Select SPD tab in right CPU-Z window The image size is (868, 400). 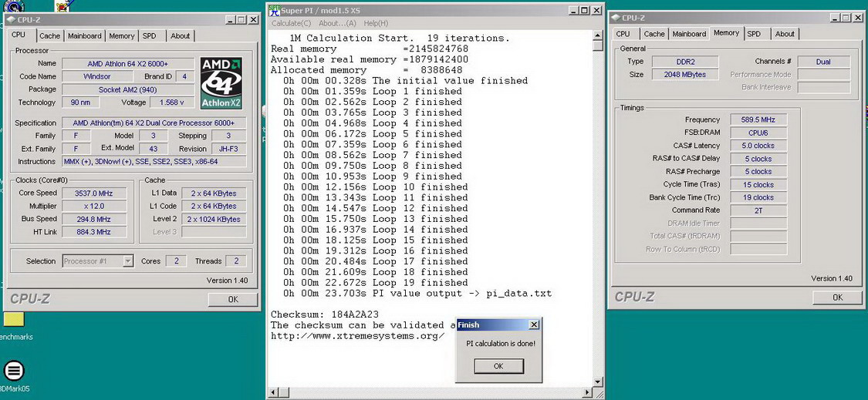click(x=754, y=34)
